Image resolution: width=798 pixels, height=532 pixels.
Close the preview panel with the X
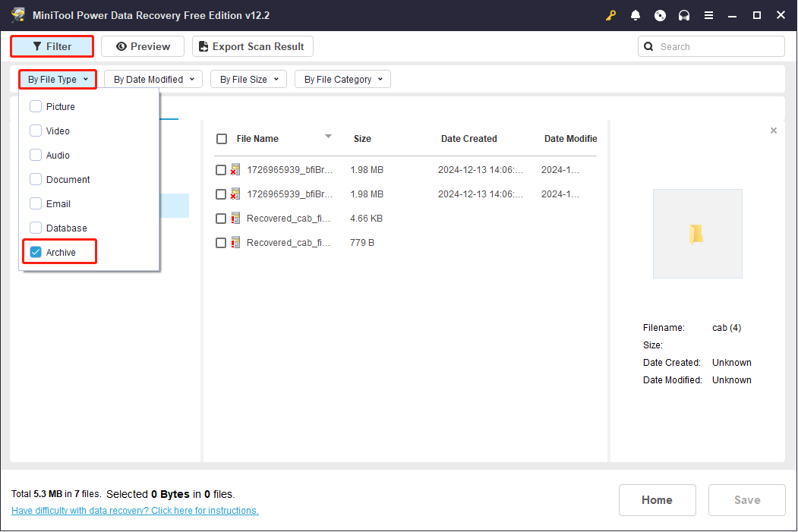(x=774, y=131)
